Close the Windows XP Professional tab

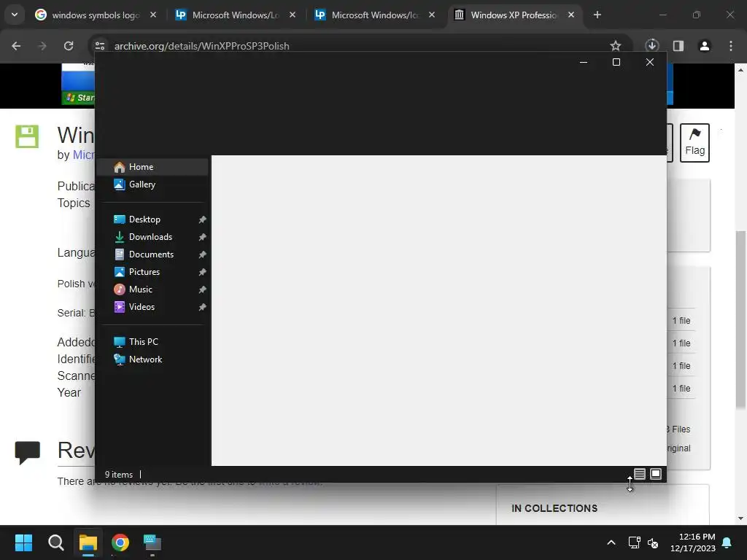[x=570, y=15]
